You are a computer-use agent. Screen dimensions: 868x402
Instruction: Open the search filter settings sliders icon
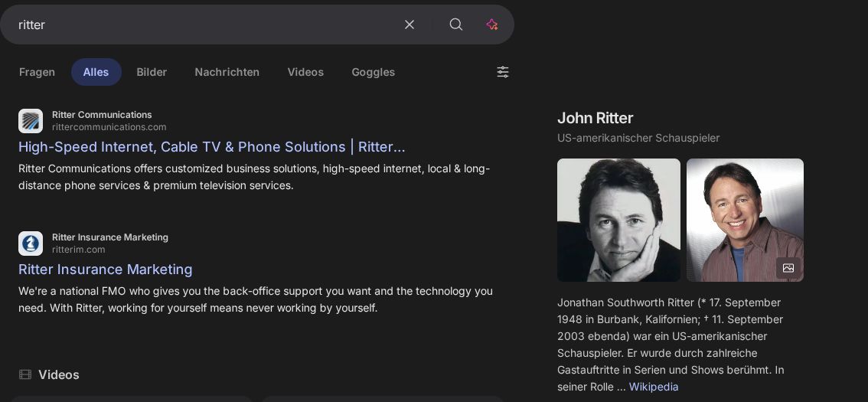click(x=503, y=72)
